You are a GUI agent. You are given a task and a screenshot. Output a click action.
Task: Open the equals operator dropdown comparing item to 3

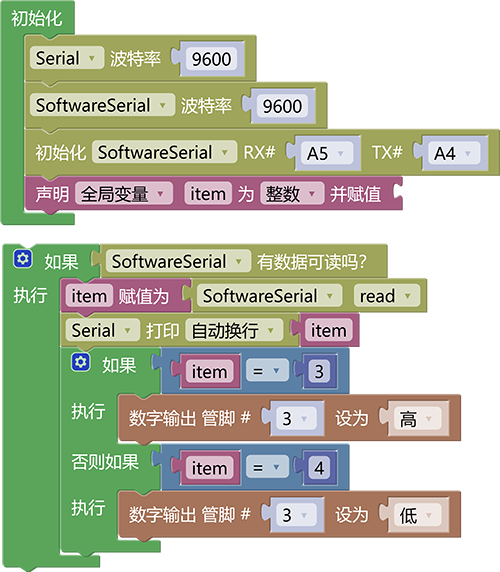point(267,371)
